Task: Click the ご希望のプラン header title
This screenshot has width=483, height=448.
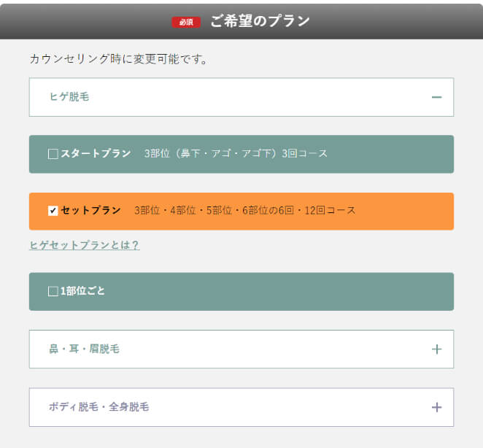Action: (x=260, y=21)
